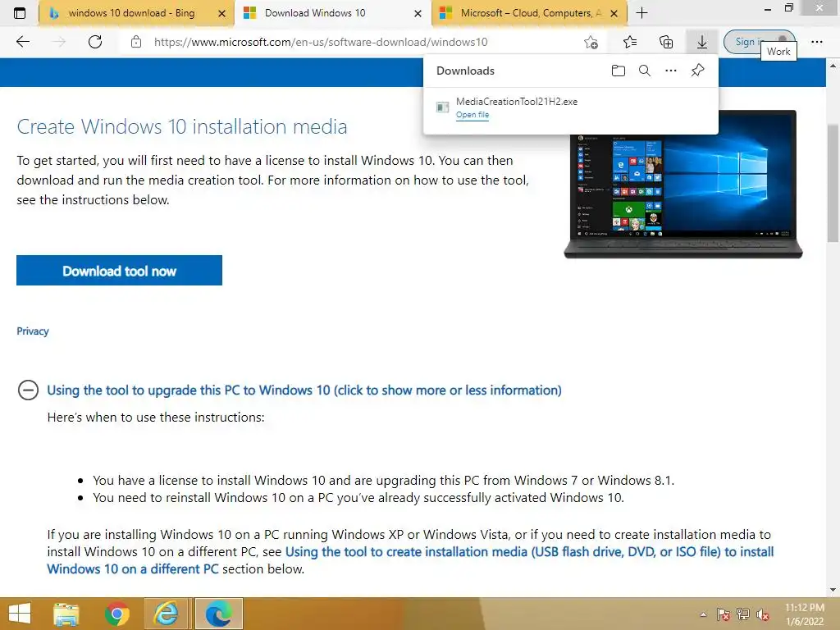
Task: Close the Bing search tab
Action: [x=221, y=14]
